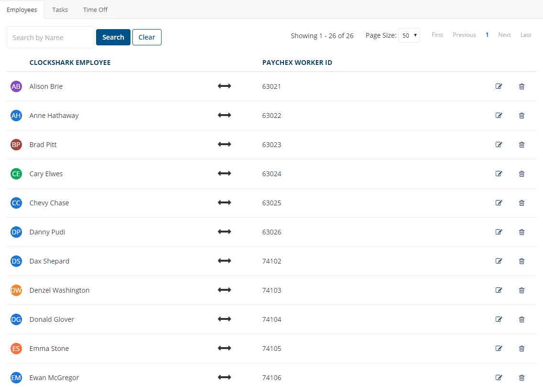Click worker ID 63023

(272, 144)
